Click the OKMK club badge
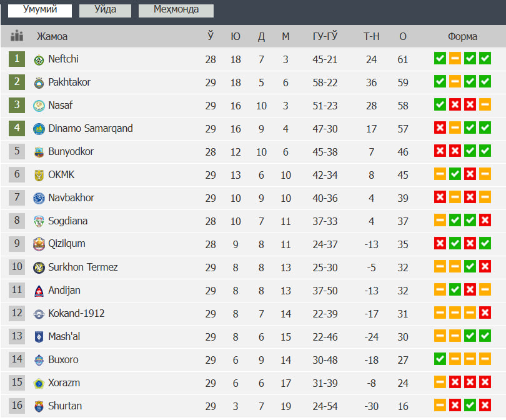Image resolution: width=506 pixels, height=420 pixels. coord(39,175)
